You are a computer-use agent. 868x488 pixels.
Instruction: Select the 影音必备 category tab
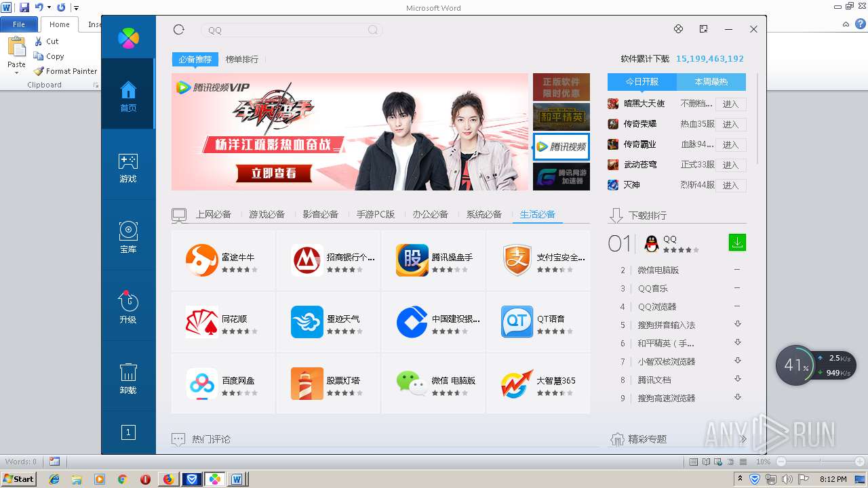pyautogui.click(x=320, y=214)
